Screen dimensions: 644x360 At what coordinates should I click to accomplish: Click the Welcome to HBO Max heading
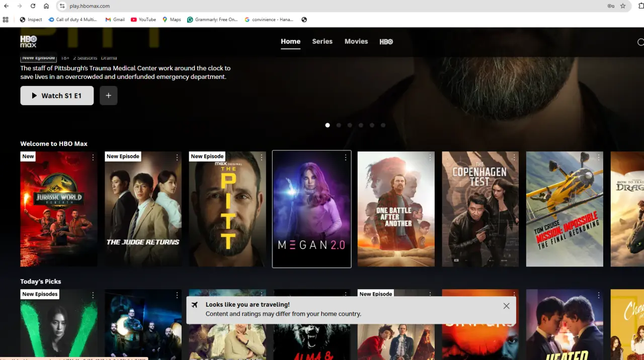point(54,144)
